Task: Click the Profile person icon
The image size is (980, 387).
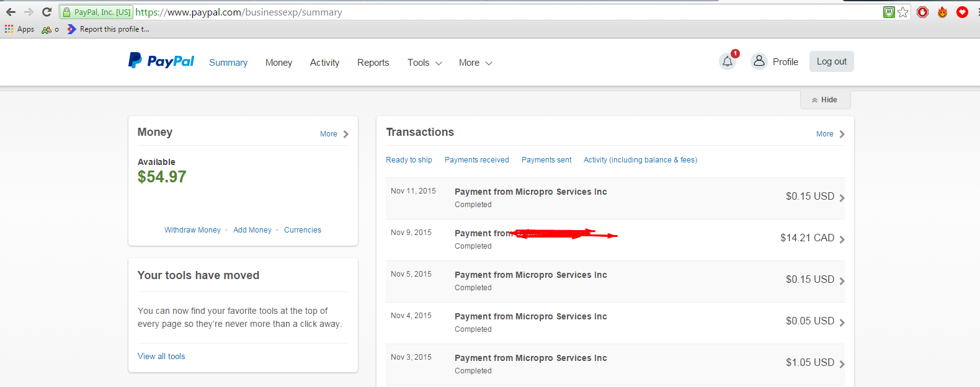Action: coord(759,61)
